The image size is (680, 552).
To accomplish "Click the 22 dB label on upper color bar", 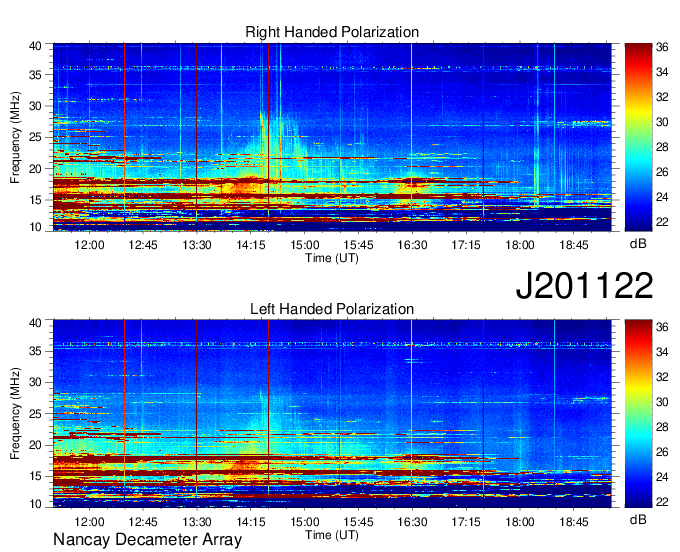I will tap(662, 222).
